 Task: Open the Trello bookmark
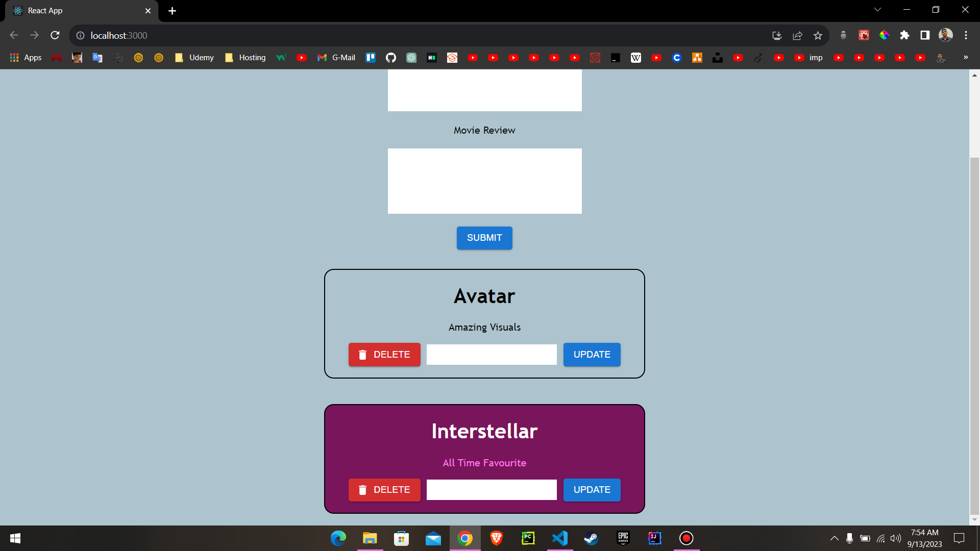371,58
